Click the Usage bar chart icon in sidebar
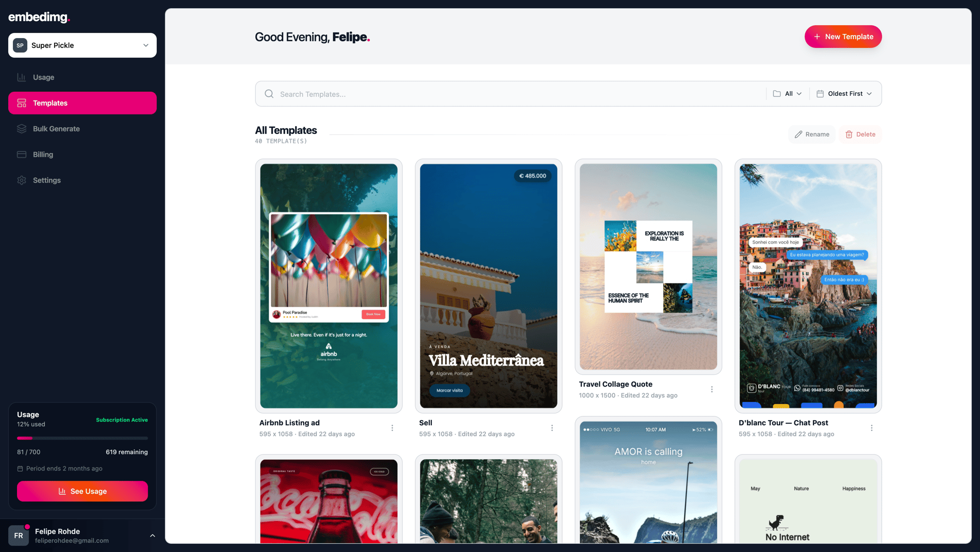 click(x=22, y=77)
